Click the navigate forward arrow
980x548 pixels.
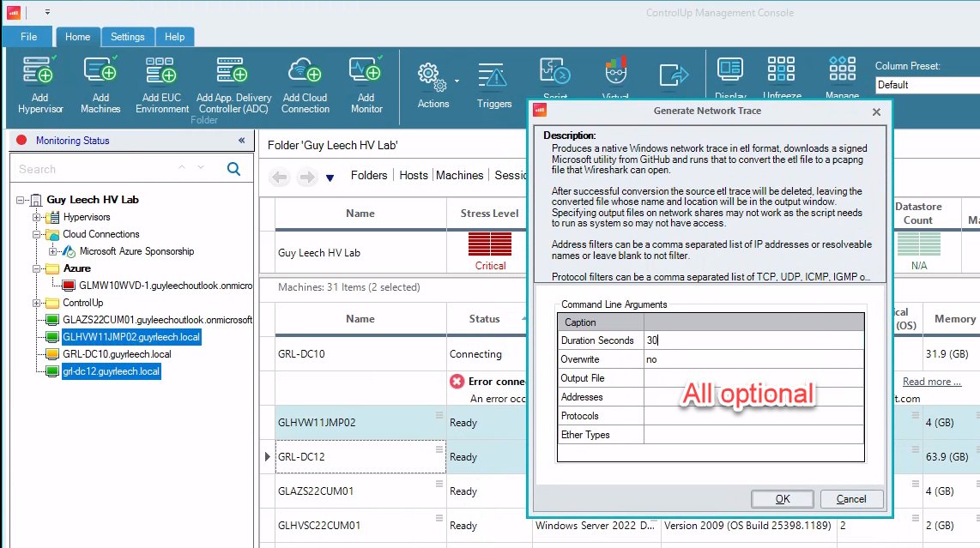(307, 177)
